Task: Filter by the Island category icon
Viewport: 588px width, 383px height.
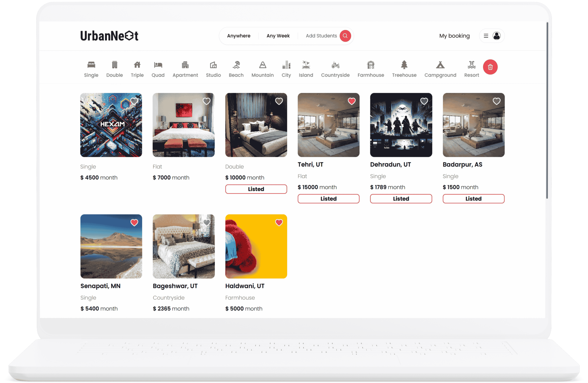Action: (306, 65)
